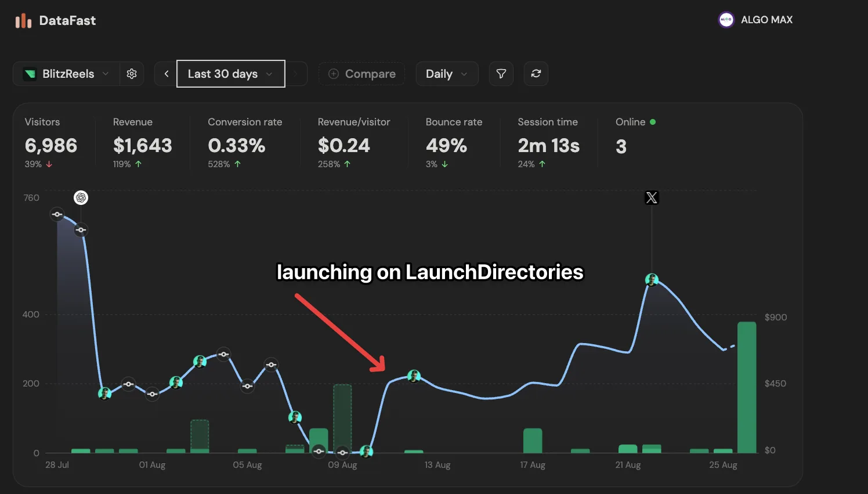Click the ALGO MAX avatar icon
Viewport: 868px width, 494px height.
click(726, 20)
